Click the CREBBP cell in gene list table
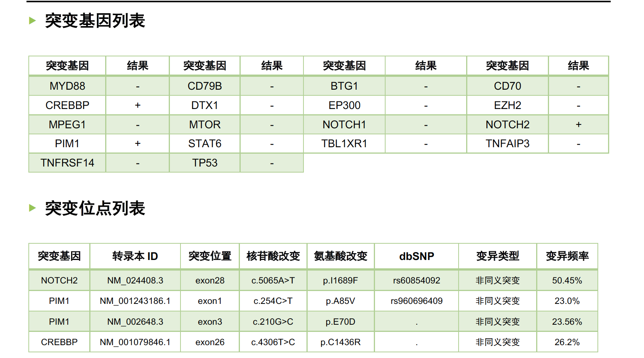Viewport: 644px width, 358px height. [67, 105]
